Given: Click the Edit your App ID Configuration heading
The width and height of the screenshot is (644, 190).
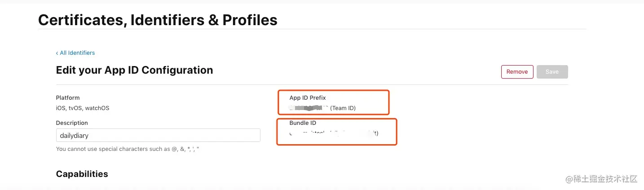Looking at the screenshot, I should pos(134,70).
